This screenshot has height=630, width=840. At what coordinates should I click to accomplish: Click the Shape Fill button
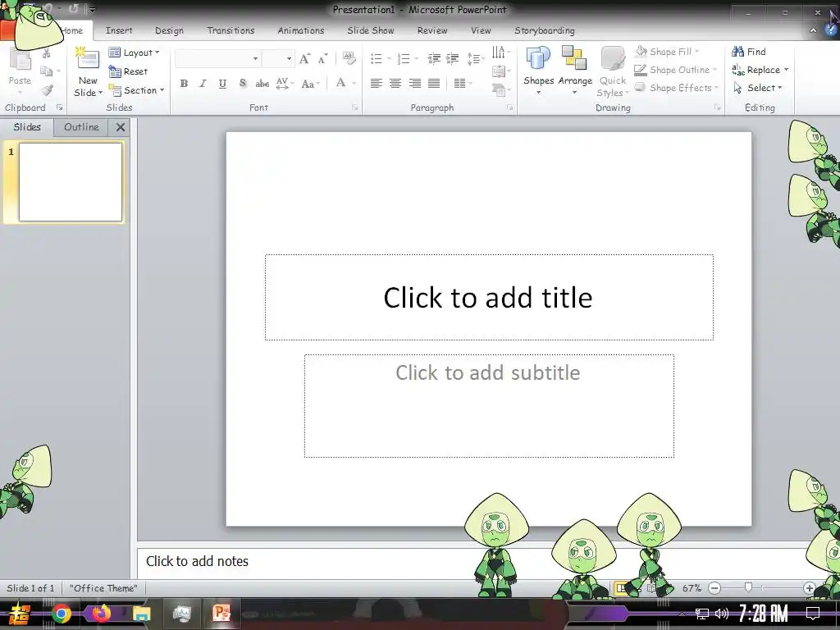click(x=664, y=52)
